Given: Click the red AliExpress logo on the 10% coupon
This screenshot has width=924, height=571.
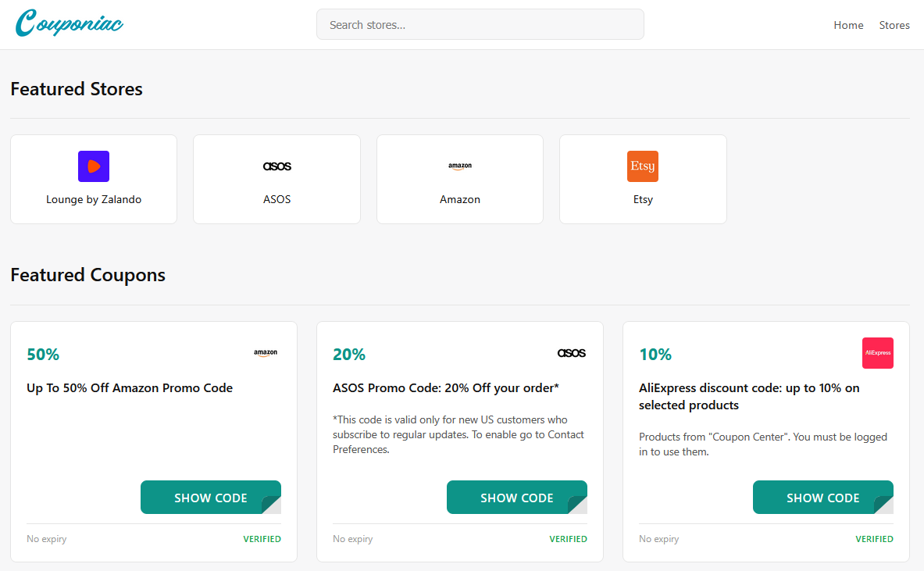Looking at the screenshot, I should tap(877, 353).
